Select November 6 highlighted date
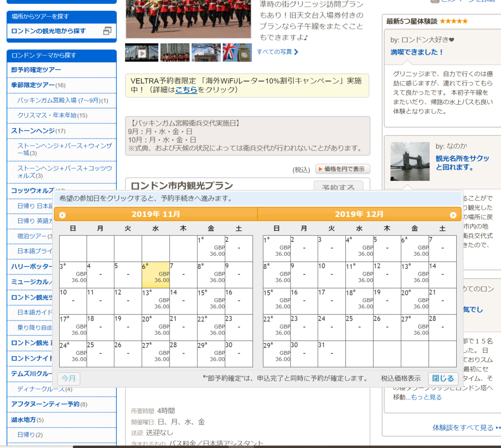This screenshot has height=448, width=501. pos(155,275)
